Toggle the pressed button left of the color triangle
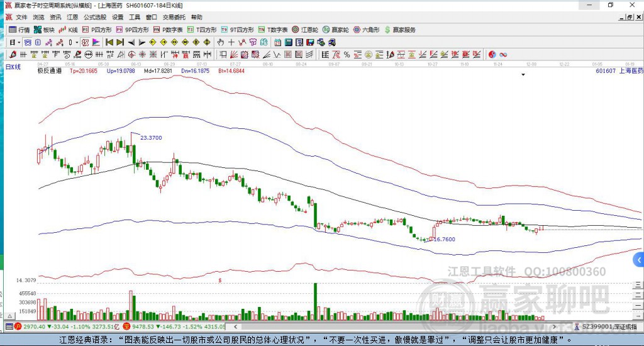This screenshot has height=346, width=644. coord(85,42)
